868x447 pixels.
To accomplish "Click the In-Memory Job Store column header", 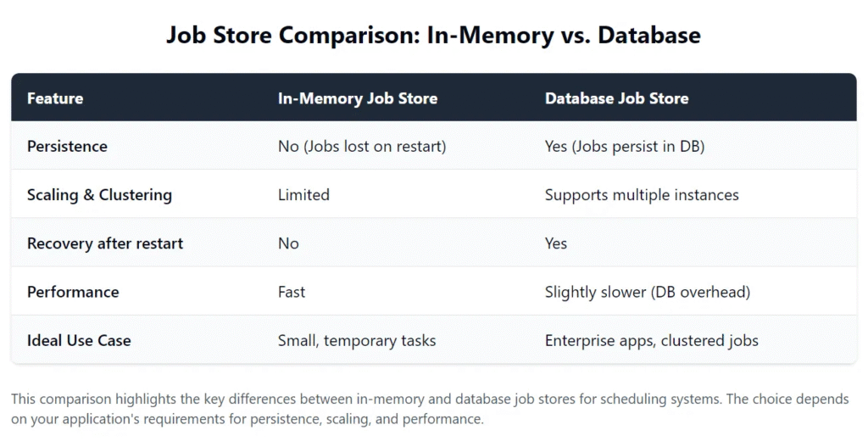I will 358,98.
